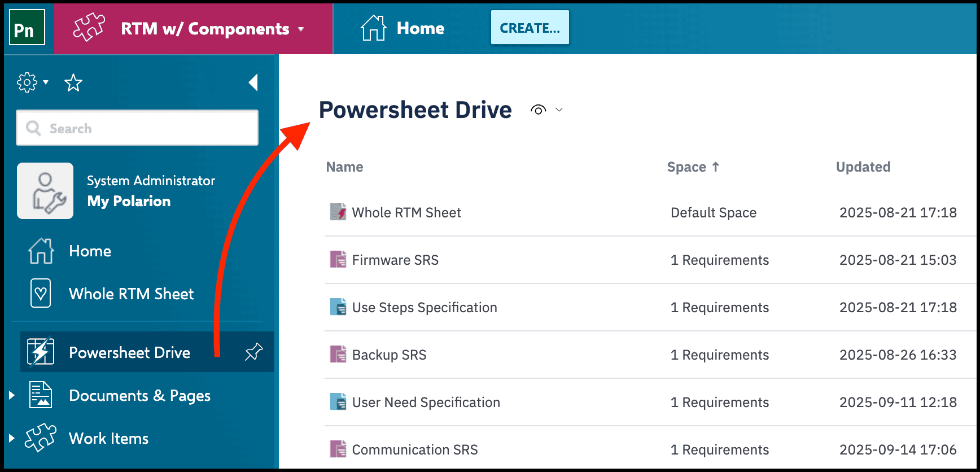Click the date 2025-09-14 17:06

tap(898, 449)
